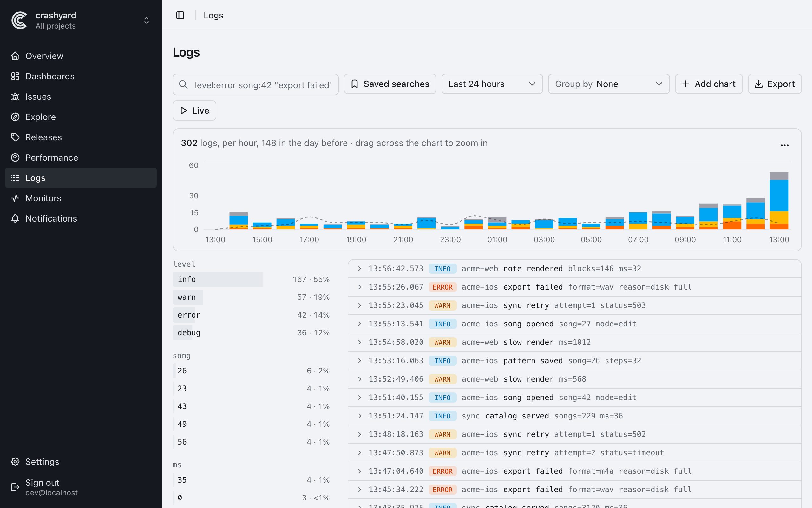
Task: Export the logs
Action: pyautogui.click(x=775, y=84)
